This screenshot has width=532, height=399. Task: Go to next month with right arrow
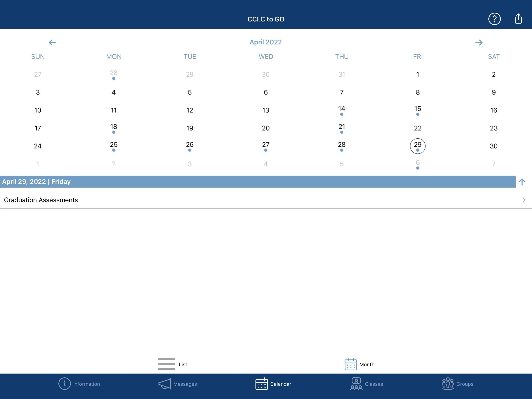click(479, 43)
